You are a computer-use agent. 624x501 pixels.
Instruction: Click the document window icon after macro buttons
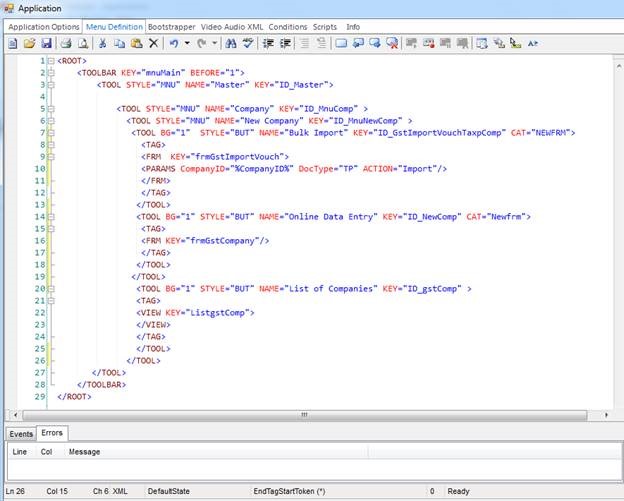(x=482, y=43)
